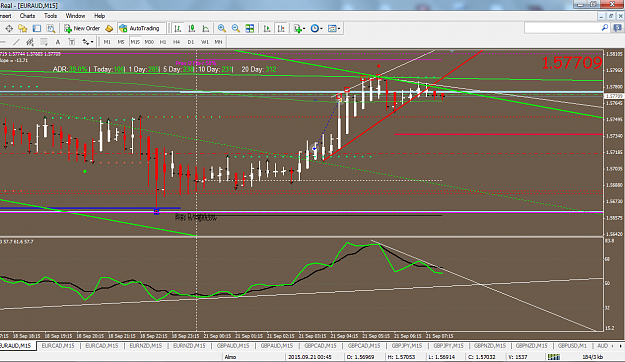Switch to M5 timeframe
Viewport: 625px width, 362px height.
tap(121, 42)
